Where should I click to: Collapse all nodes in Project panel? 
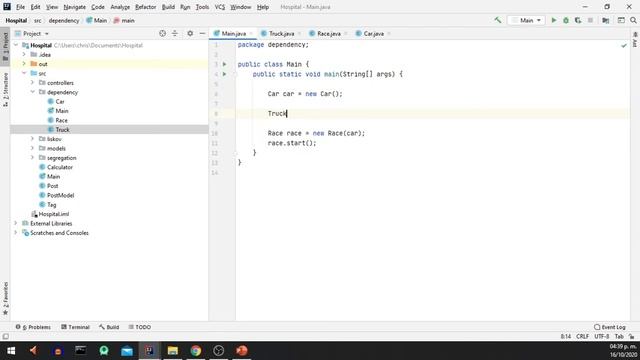175,33
